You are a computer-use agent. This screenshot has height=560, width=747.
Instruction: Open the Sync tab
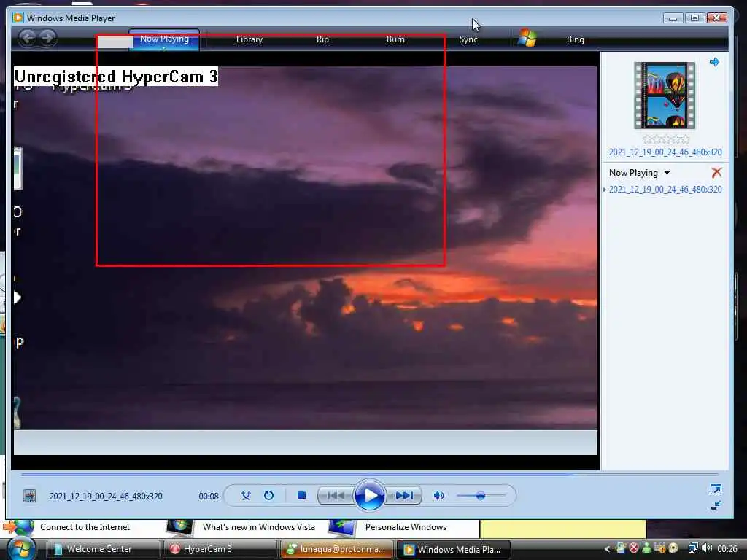pos(468,39)
